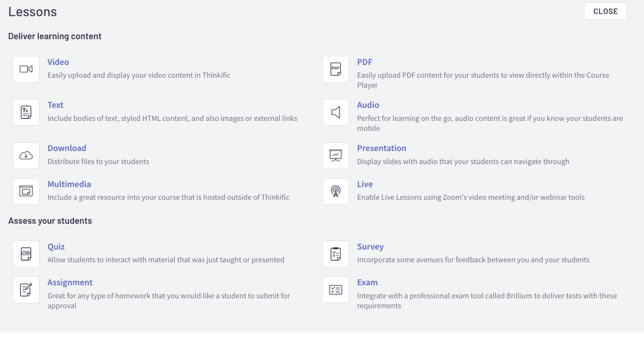
Task: Choose the Exam checklist icon
Action: click(x=336, y=289)
